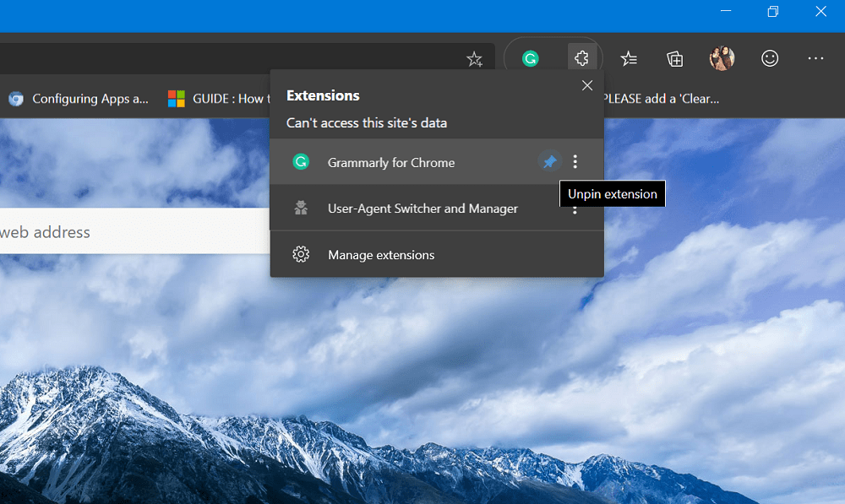The height and width of the screenshot is (504, 845).
Task: Open more actions for Grammarly for Chrome
Action: (x=575, y=161)
